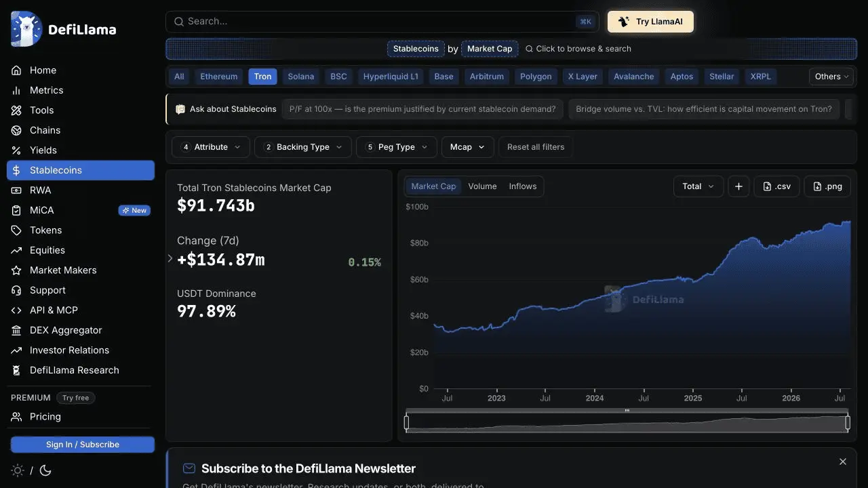Dismiss the newsletter banner
Viewport: 868px width, 488px height.
(x=843, y=462)
